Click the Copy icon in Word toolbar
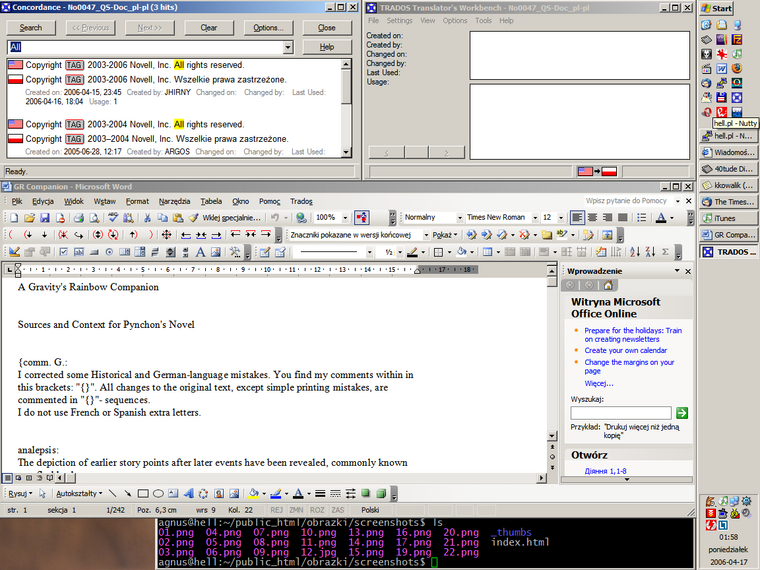 [x=162, y=218]
